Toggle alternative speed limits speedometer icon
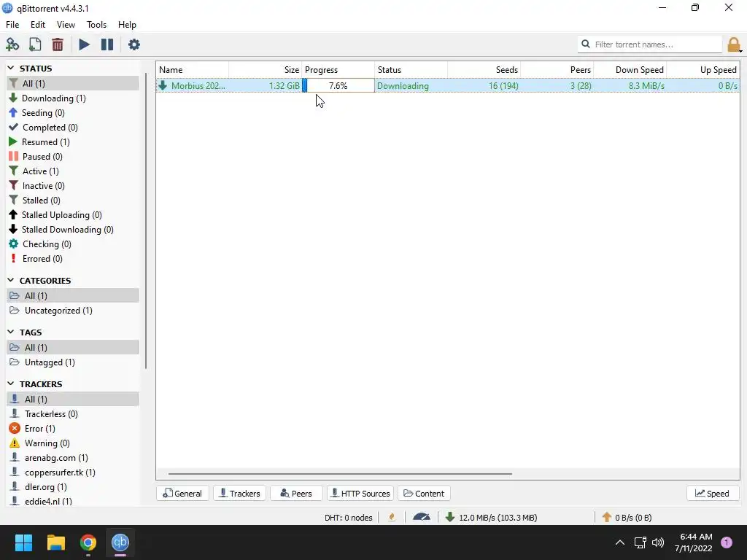 [422, 517]
